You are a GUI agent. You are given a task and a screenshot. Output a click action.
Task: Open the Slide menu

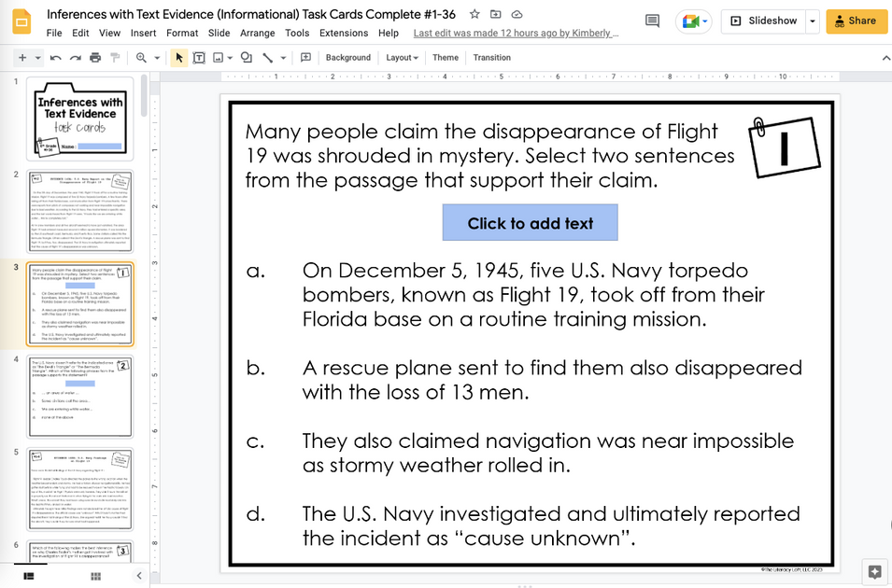click(x=219, y=33)
